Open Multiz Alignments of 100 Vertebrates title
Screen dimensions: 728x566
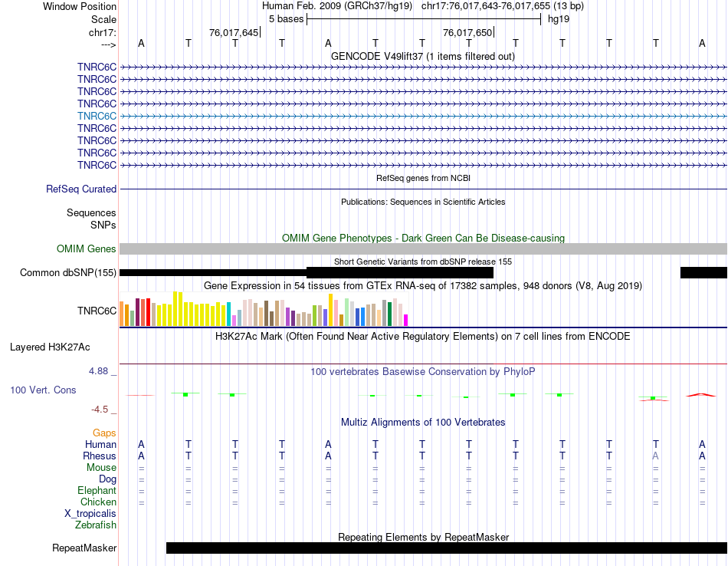point(423,423)
